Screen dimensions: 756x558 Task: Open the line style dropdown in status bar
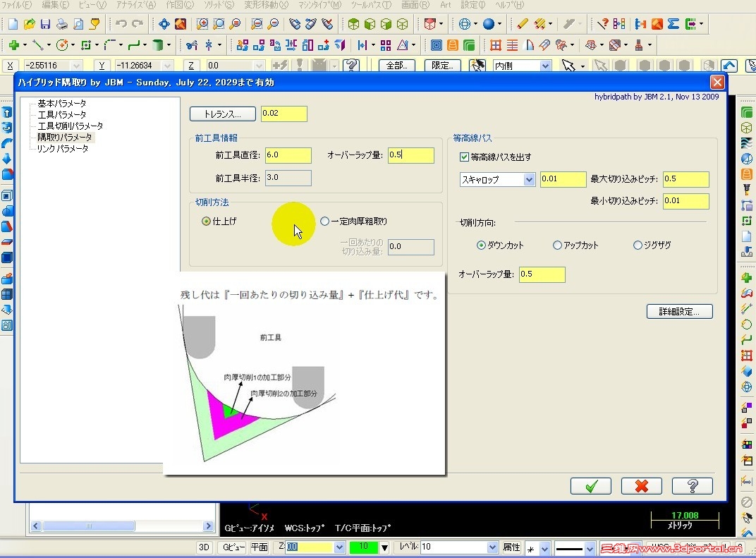pyautogui.click(x=589, y=549)
